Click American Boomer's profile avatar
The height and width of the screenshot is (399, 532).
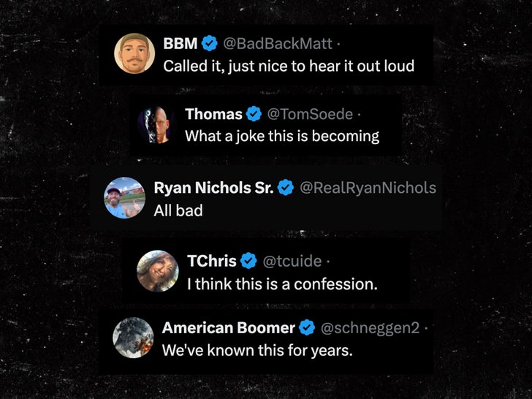(x=133, y=338)
